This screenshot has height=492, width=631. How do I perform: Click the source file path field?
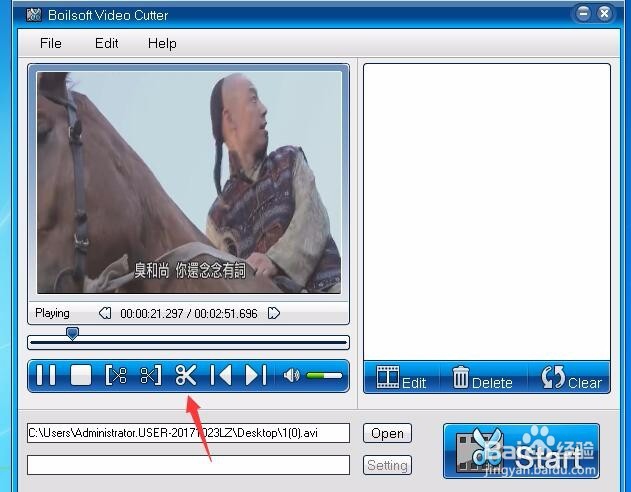(188, 433)
